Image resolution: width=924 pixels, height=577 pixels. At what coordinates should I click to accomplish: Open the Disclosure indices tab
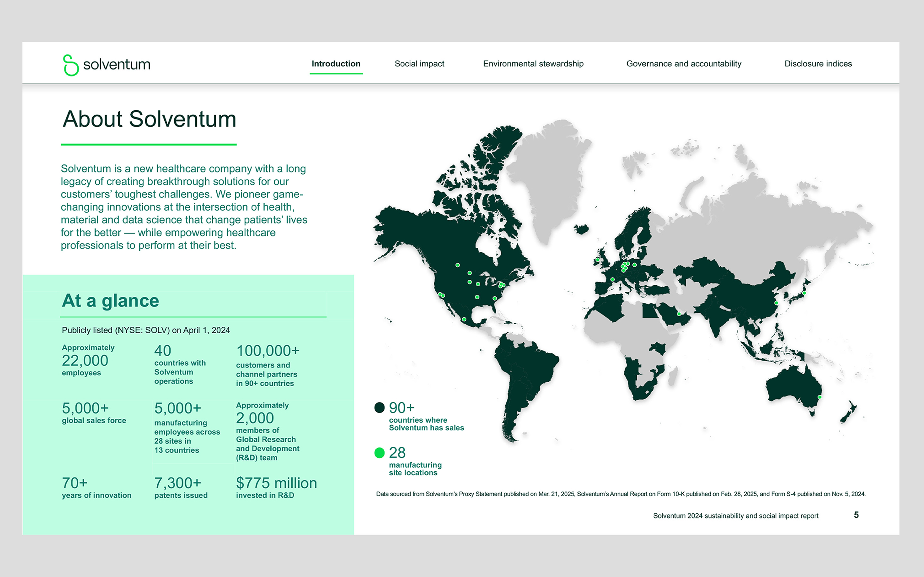(x=818, y=64)
